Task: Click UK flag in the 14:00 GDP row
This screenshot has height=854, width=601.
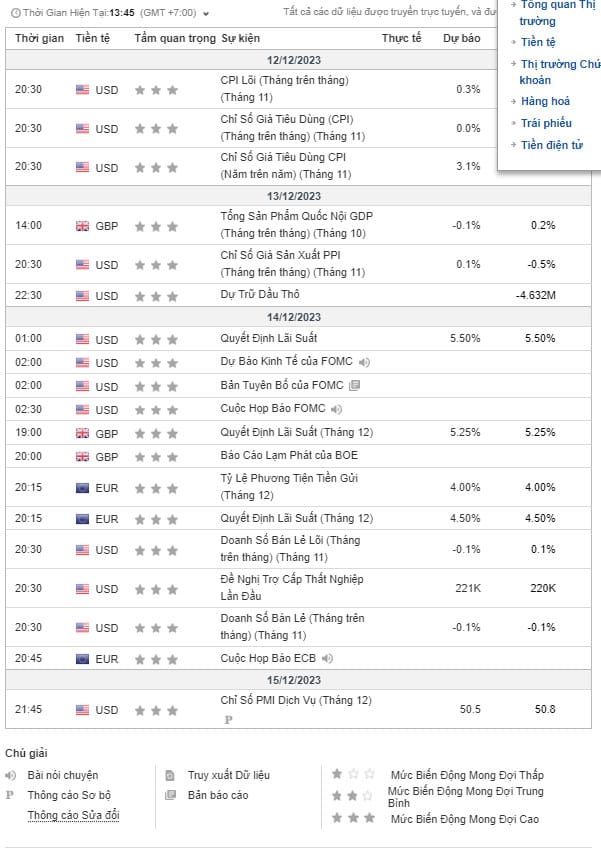Action: 82,226
